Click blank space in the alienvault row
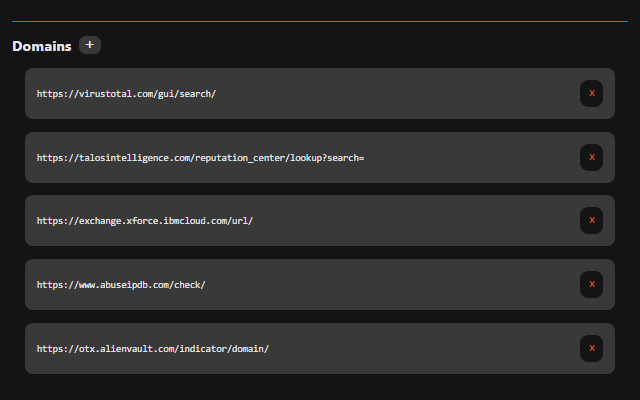Screen dimensions: 640x400 tap(420, 349)
